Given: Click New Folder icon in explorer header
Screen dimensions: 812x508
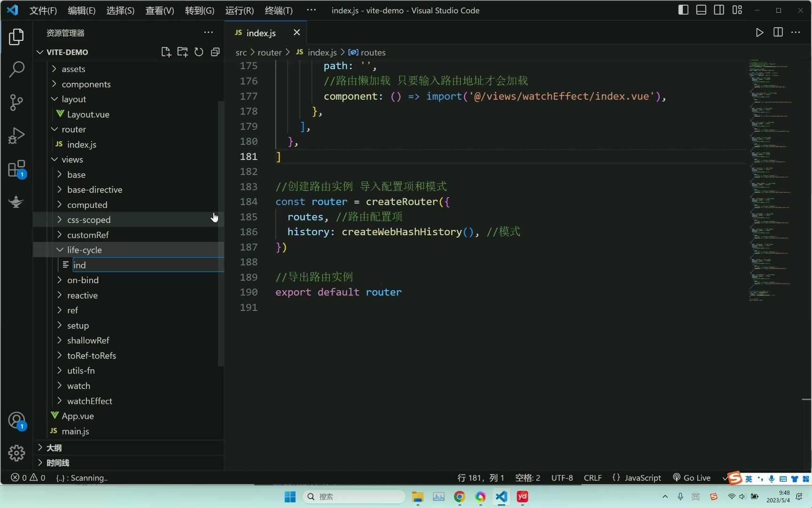Looking at the screenshot, I should pyautogui.click(x=182, y=52).
